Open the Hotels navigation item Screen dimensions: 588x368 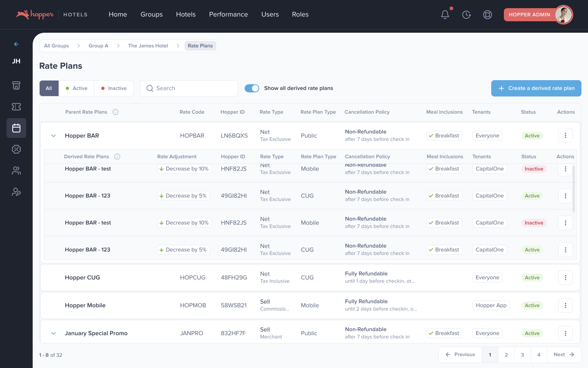point(186,14)
